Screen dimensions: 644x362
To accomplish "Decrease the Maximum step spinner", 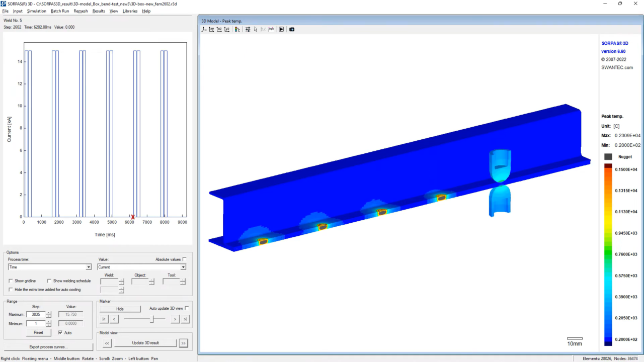I will click(48, 316).
